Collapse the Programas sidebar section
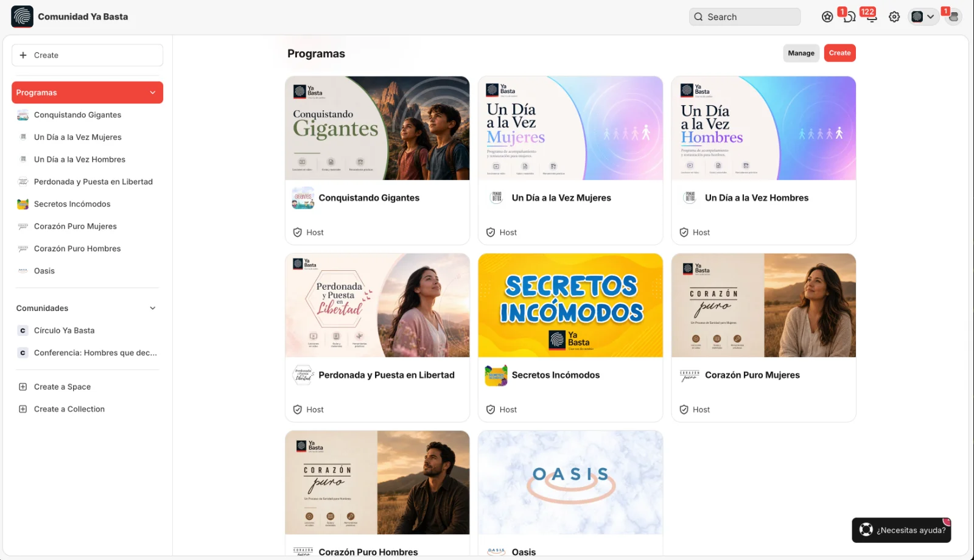 (152, 93)
